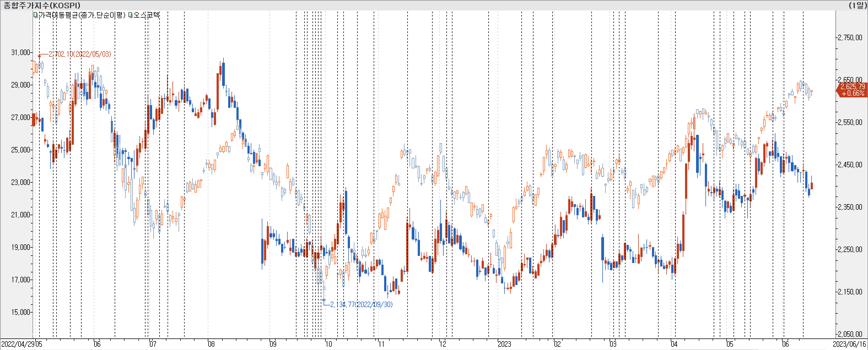Click the 종합주가지수(KOSPI) chart title
The image size is (868, 350).
pos(42,5)
